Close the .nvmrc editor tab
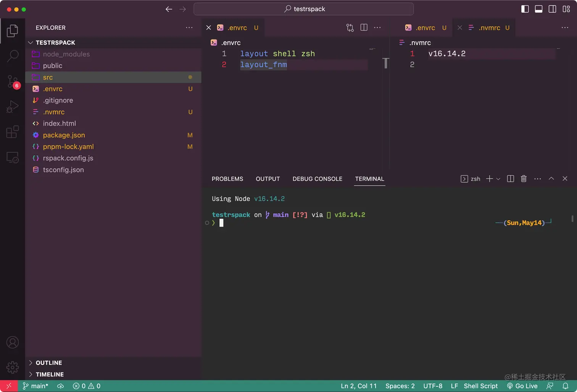Image resolution: width=577 pixels, height=392 pixels. [x=460, y=27]
